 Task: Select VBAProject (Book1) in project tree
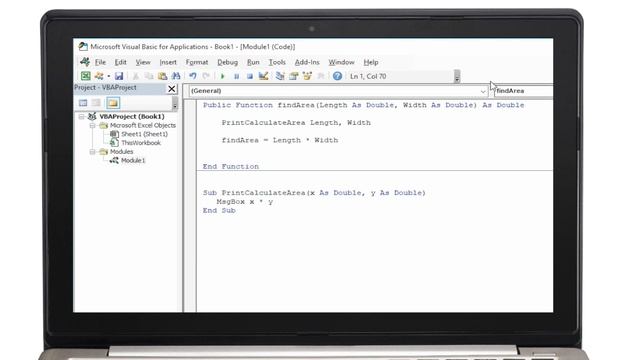tap(132, 116)
